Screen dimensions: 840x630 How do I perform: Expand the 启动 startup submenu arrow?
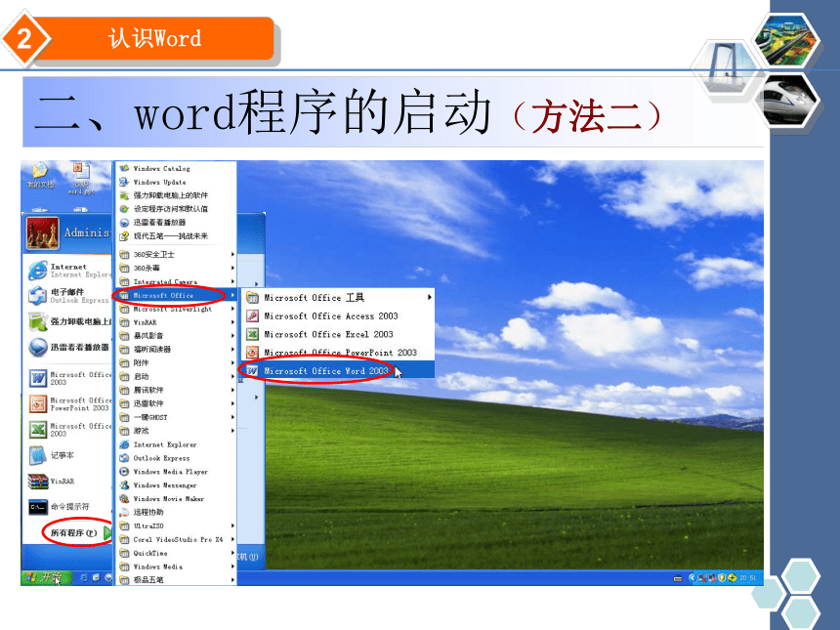pos(232,377)
